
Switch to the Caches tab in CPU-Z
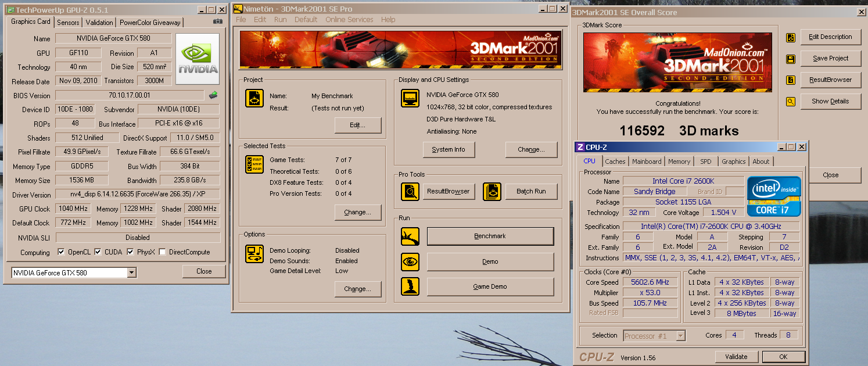pos(615,162)
